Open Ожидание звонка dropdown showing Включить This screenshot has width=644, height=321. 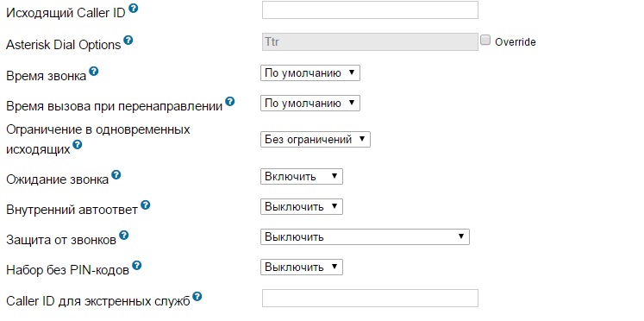click(302, 177)
